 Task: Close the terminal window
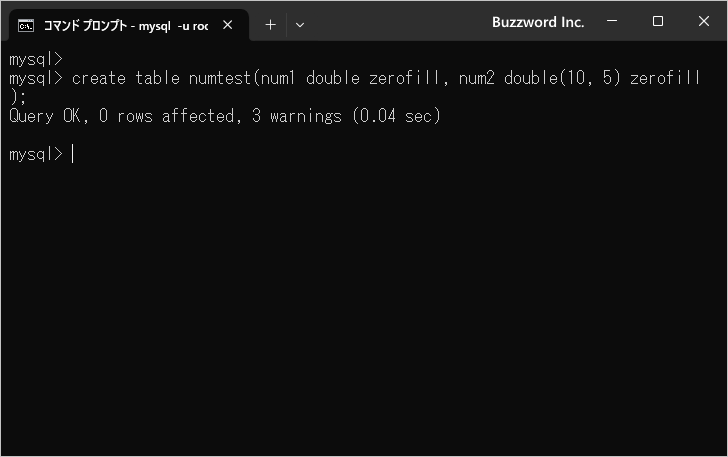703,21
